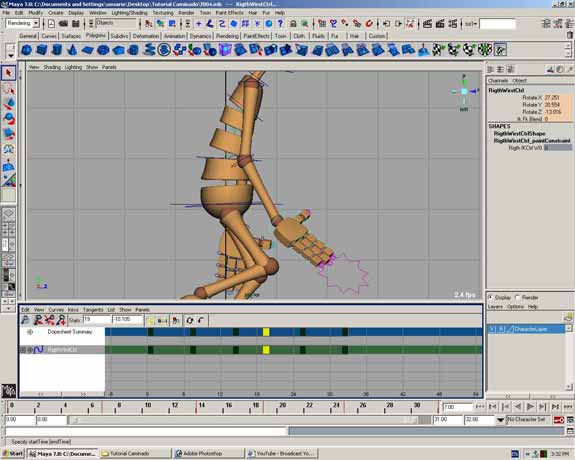The width and height of the screenshot is (575, 460).
Task: Open render globals settings icon
Action: tap(453, 24)
